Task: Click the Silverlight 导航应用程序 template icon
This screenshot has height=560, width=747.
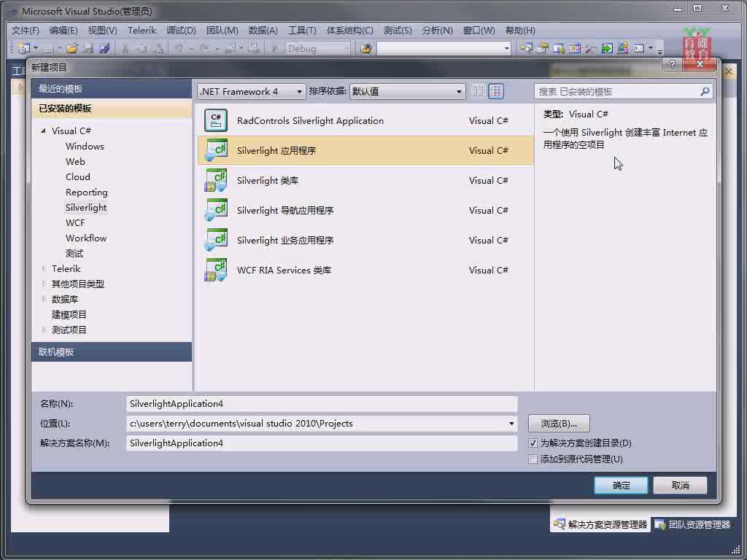Action: pyautogui.click(x=216, y=210)
